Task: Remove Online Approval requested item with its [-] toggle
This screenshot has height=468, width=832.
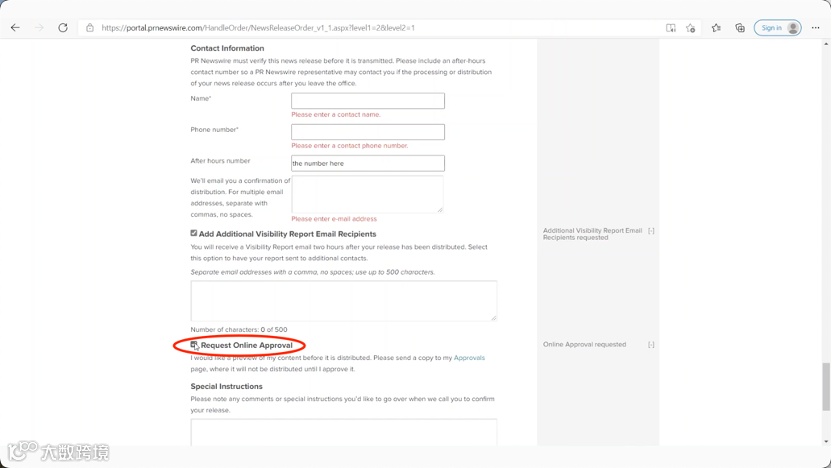Action: [651, 345]
